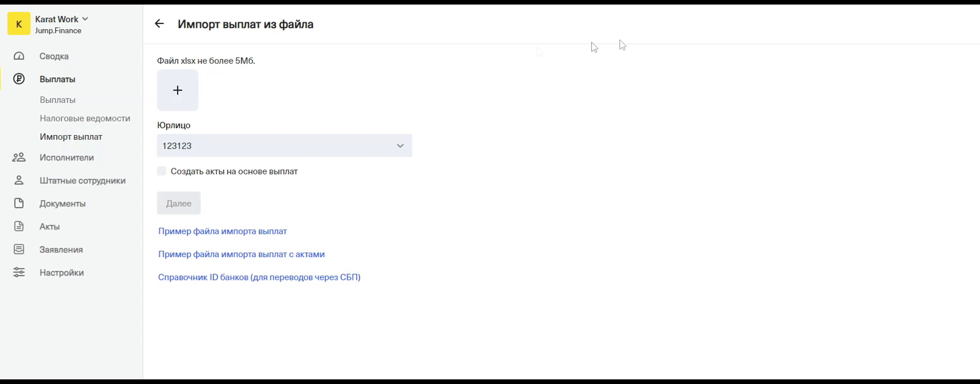The height and width of the screenshot is (384, 980).
Task: Click the plus file upload box
Action: pos(178,90)
